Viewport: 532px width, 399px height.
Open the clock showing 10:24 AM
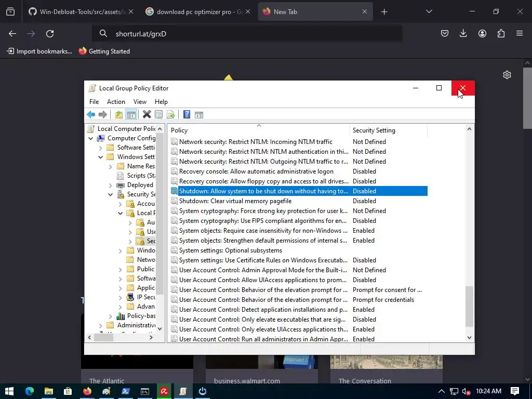click(488, 391)
